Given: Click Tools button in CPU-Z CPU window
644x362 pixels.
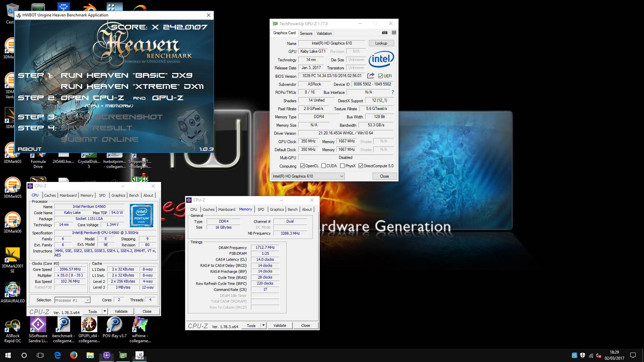Looking at the screenshot, I should pos(93,311).
